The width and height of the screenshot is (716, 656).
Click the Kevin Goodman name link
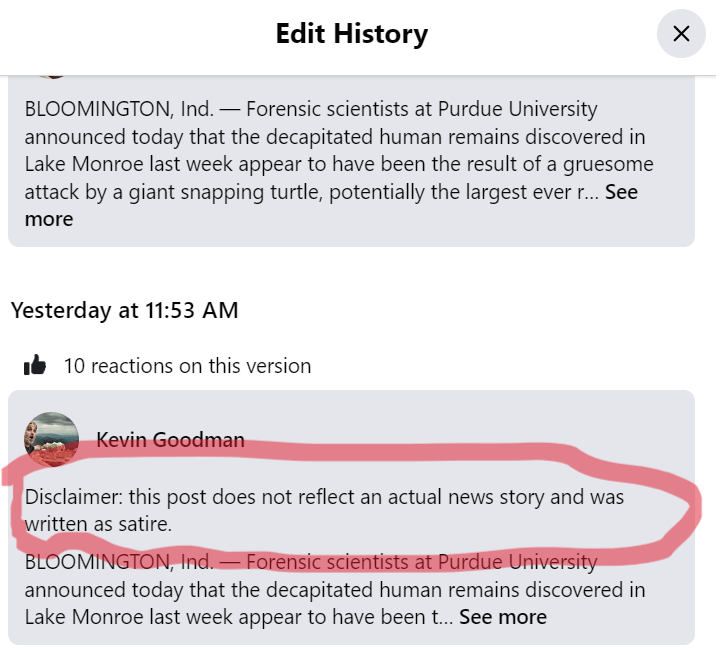click(x=170, y=440)
